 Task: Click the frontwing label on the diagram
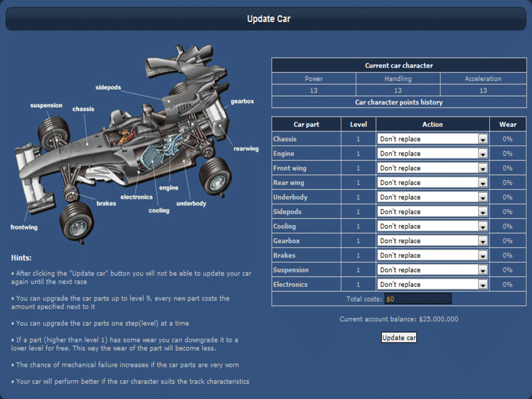click(24, 227)
